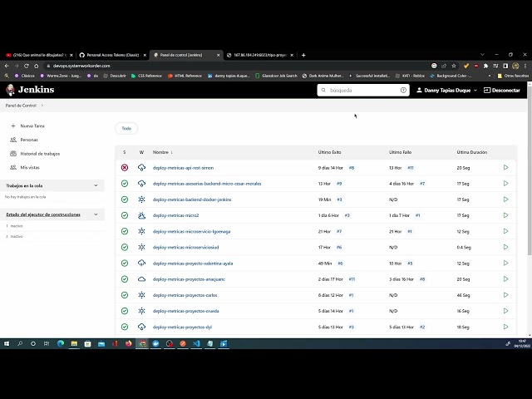Click the page vertical scrollbar

pos(530,170)
